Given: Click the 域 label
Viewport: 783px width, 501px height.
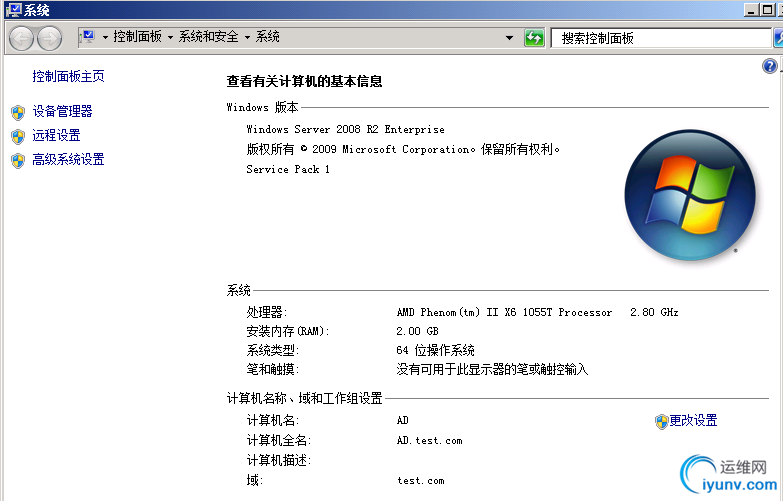Looking at the screenshot, I should pyautogui.click(x=254, y=481).
